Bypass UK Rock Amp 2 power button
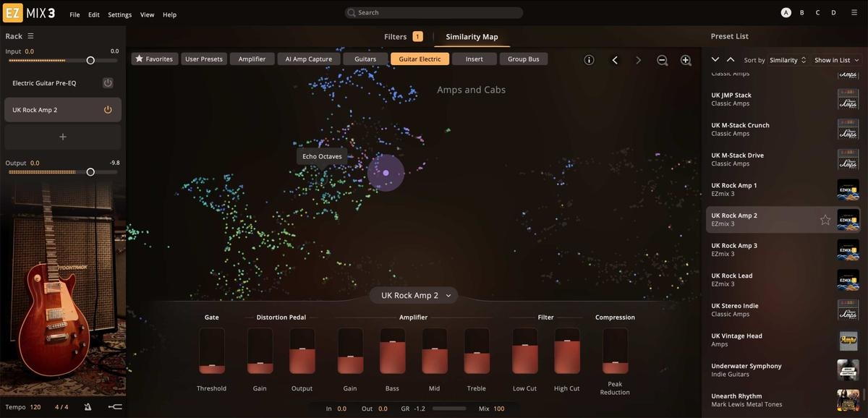868x418 pixels. tap(108, 110)
